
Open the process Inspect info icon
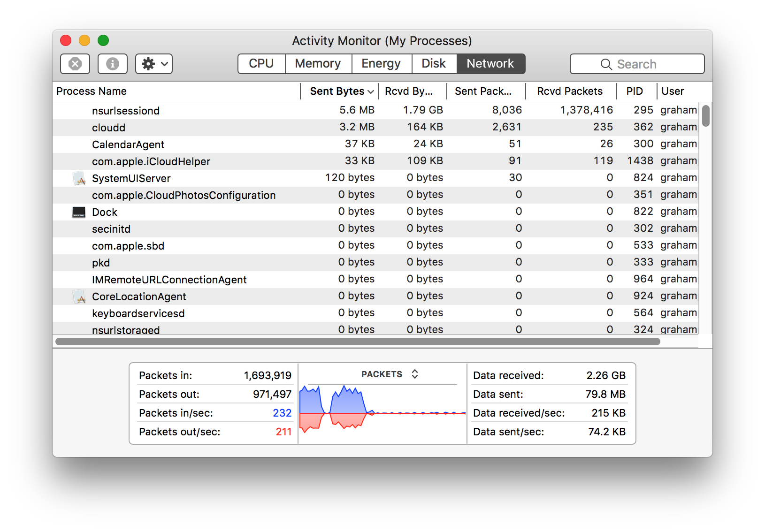point(112,64)
